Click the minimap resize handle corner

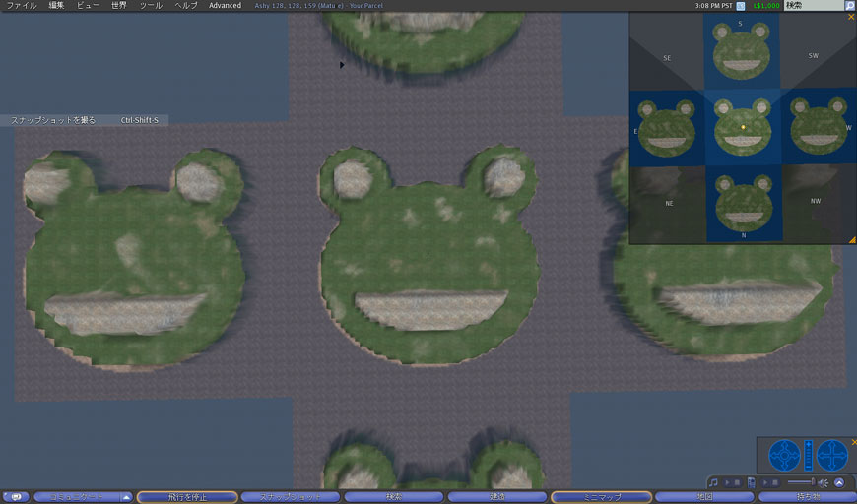(x=852, y=240)
